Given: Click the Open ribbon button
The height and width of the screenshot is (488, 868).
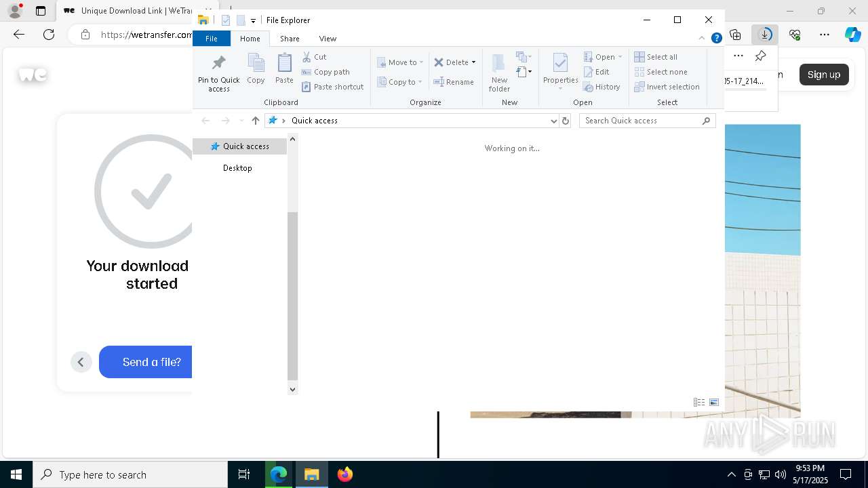Looking at the screenshot, I should (602, 57).
